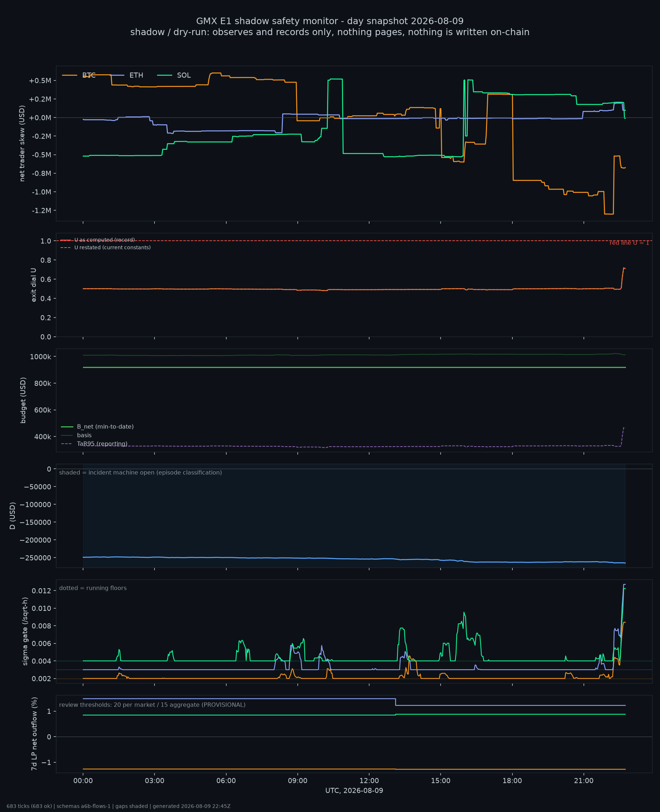Click the "+0.2M" skew axis tick

coord(40,99)
